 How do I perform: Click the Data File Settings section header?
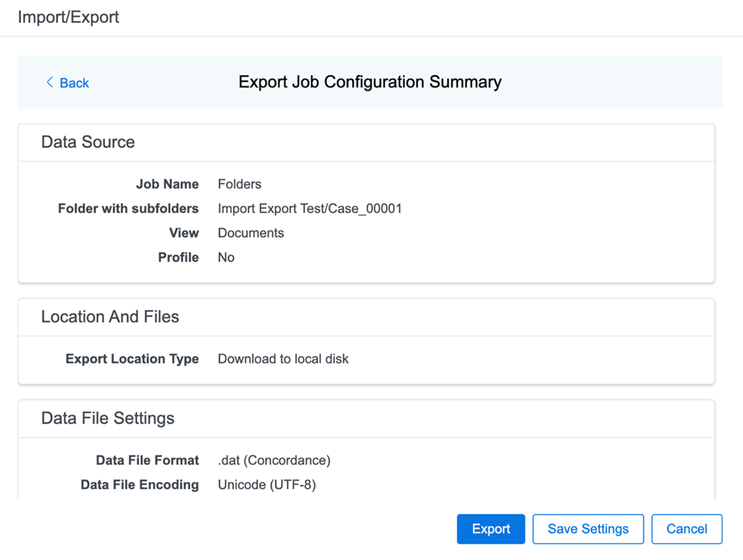pos(107,419)
